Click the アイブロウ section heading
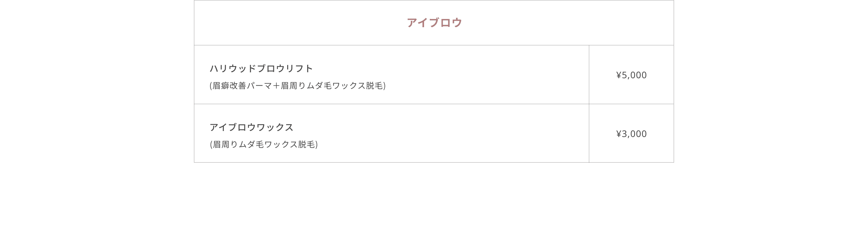868x226 pixels. pos(434,23)
